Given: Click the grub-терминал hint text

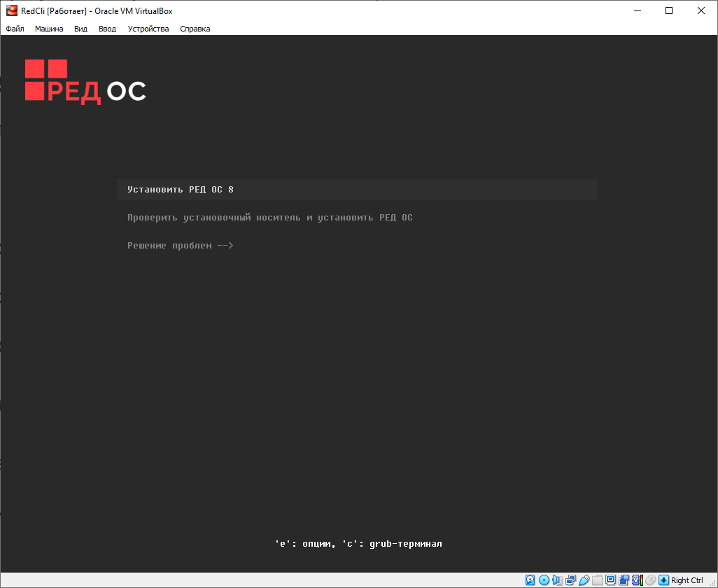Looking at the screenshot, I should [x=406, y=544].
